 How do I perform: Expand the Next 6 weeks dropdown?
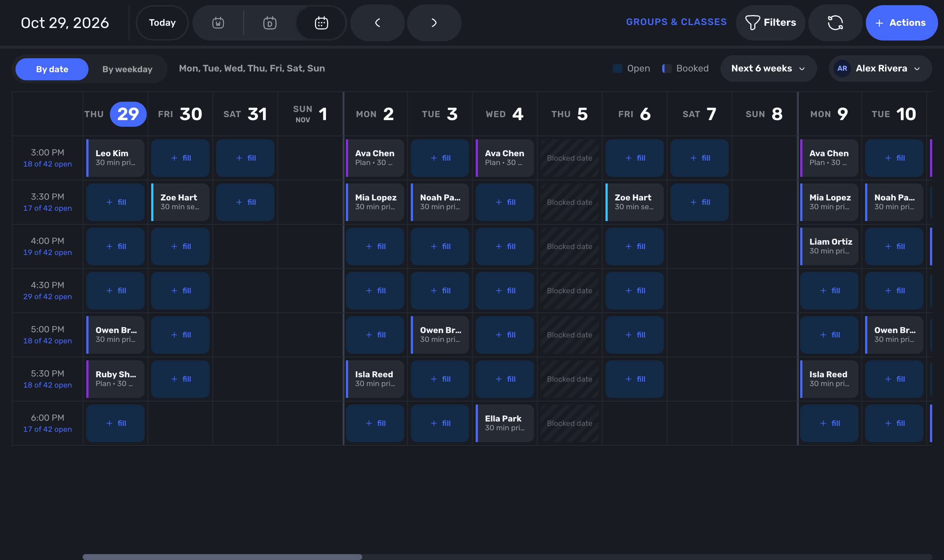[768, 68]
